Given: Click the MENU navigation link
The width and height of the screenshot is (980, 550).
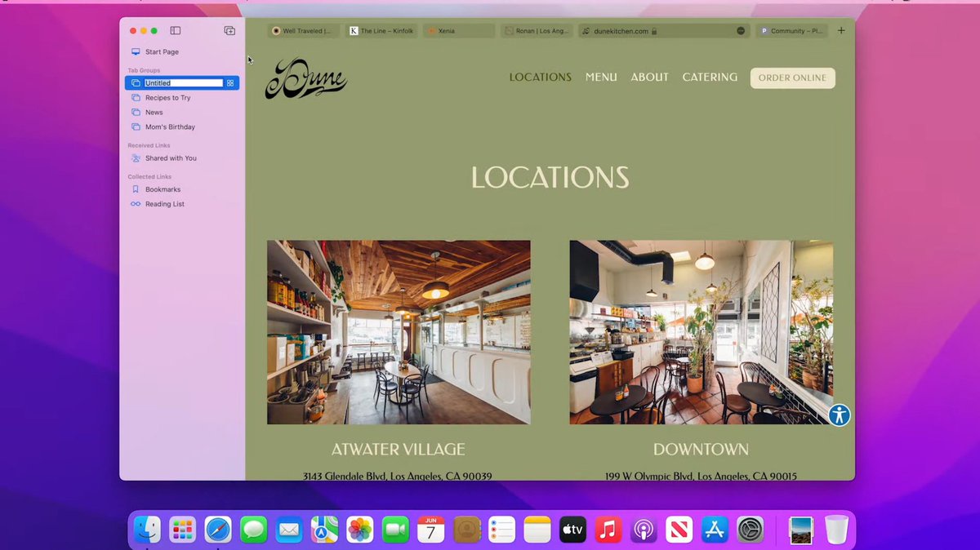Looking at the screenshot, I should (601, 78).
